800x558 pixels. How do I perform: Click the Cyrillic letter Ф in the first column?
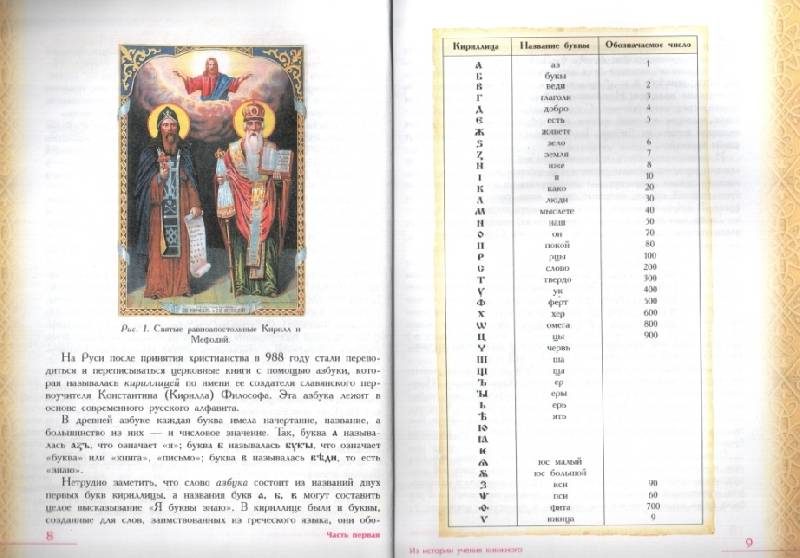click(481, 302)
